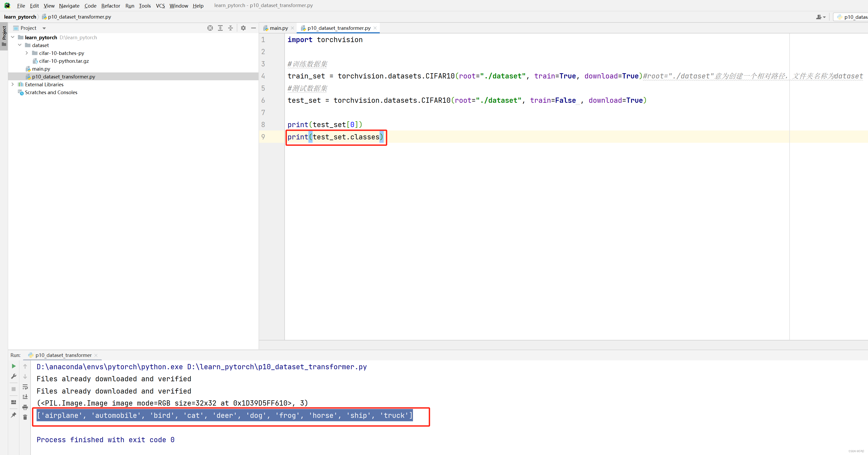
Task: Open the Refactor menu
Action: pyautogui.click(x=111, y=6)
